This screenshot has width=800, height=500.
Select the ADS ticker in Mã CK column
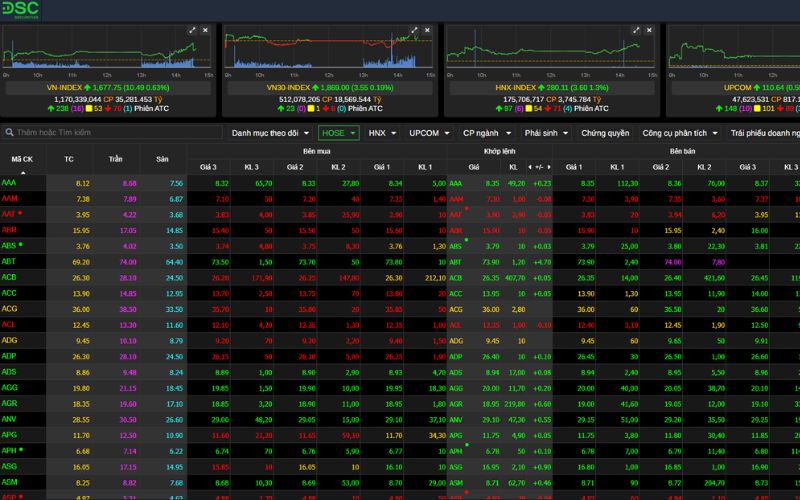tap(9, 371)
